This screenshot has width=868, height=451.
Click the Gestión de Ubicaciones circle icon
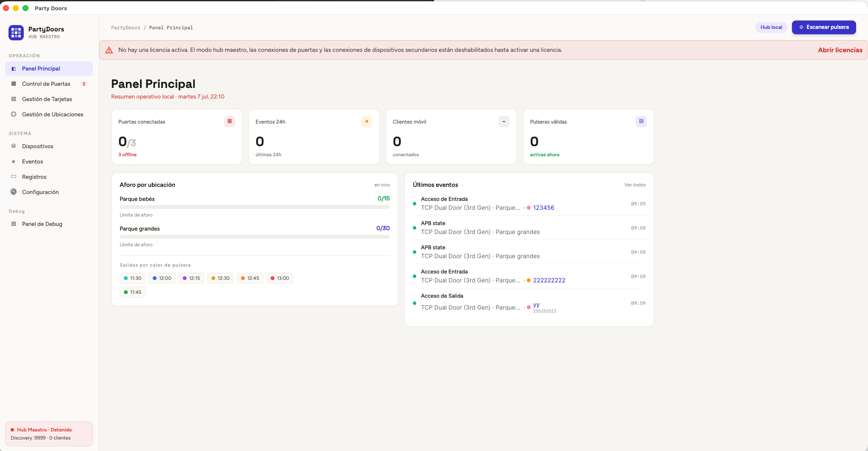pos(14,114)
